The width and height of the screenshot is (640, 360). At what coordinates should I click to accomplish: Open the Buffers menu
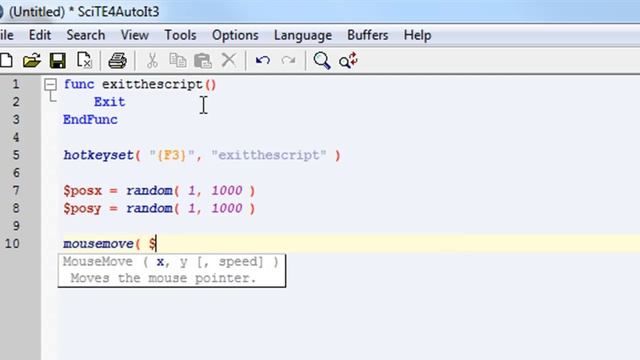tap(367, 35)
